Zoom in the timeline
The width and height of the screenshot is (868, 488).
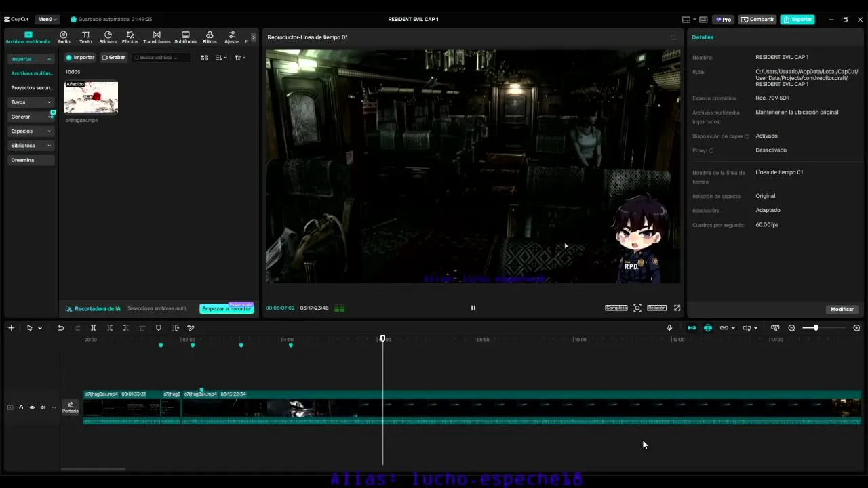coord(856,328)
